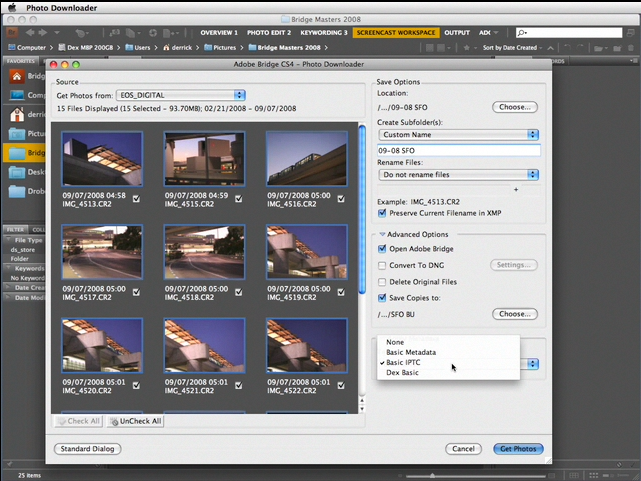Click the Computer favorite icon in sidebar

coord(17,95)
